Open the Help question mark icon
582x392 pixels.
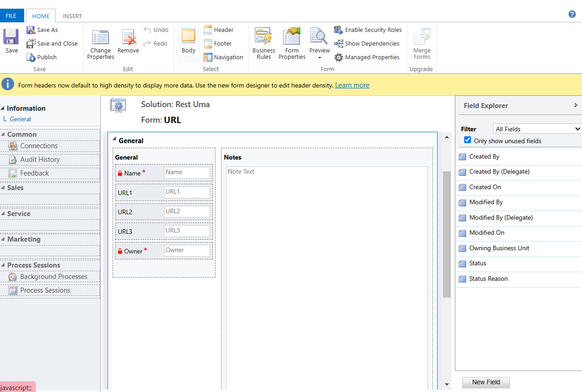572,14
